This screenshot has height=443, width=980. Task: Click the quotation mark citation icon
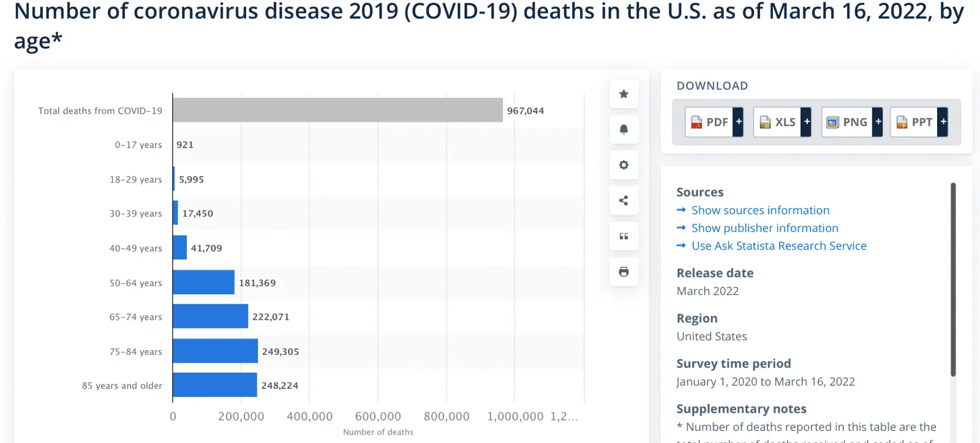[x=624, y=236]
